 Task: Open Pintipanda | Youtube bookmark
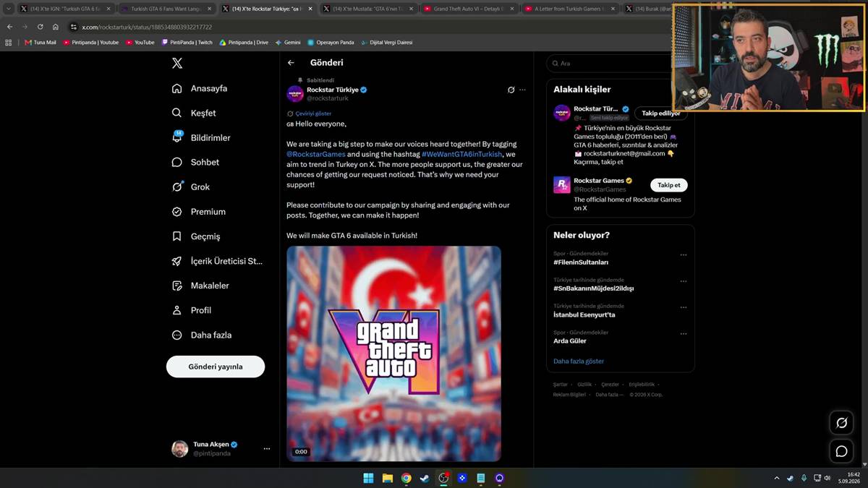(90, 43)
